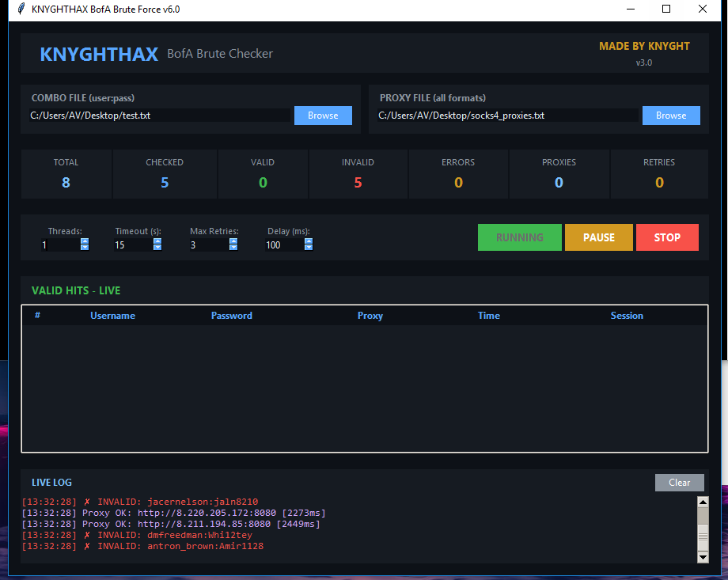Viewport: 728px width, 580px height.
Task: Clear the live log
Action: [679, 483]
